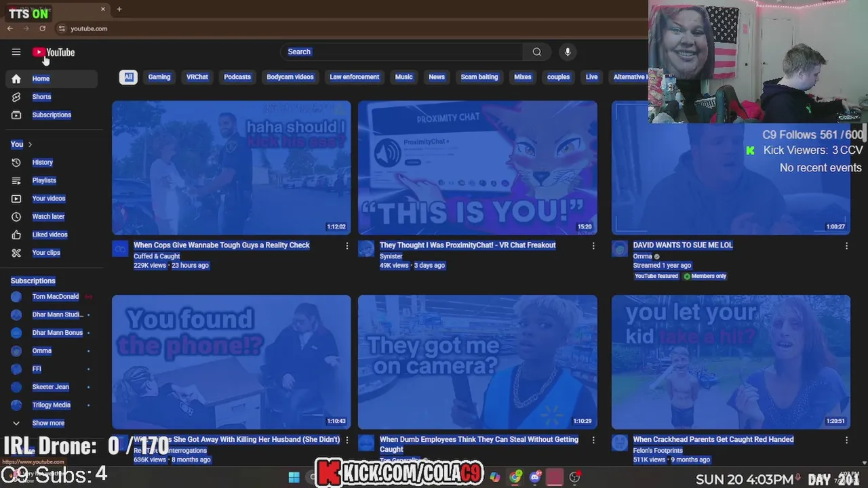Start voice search with microphone icon
Viewport: 868px width, 488px height.
568,52
